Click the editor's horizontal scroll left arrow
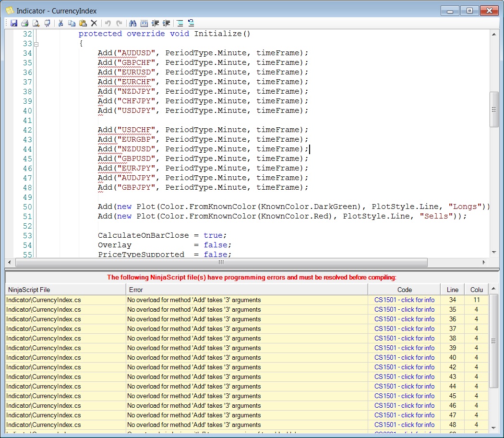Screen dimensions: 504x438 (x=9, y=262)
